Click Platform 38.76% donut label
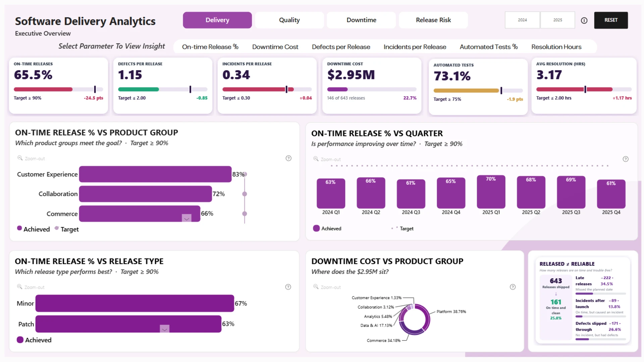Viewport: 644px width, 362px height. 451,311
